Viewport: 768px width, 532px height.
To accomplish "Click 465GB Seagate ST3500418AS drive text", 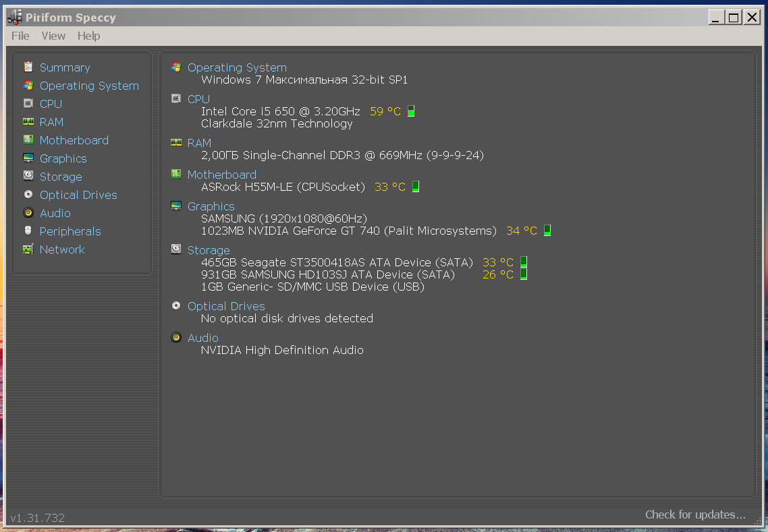I will coord(337,262).
